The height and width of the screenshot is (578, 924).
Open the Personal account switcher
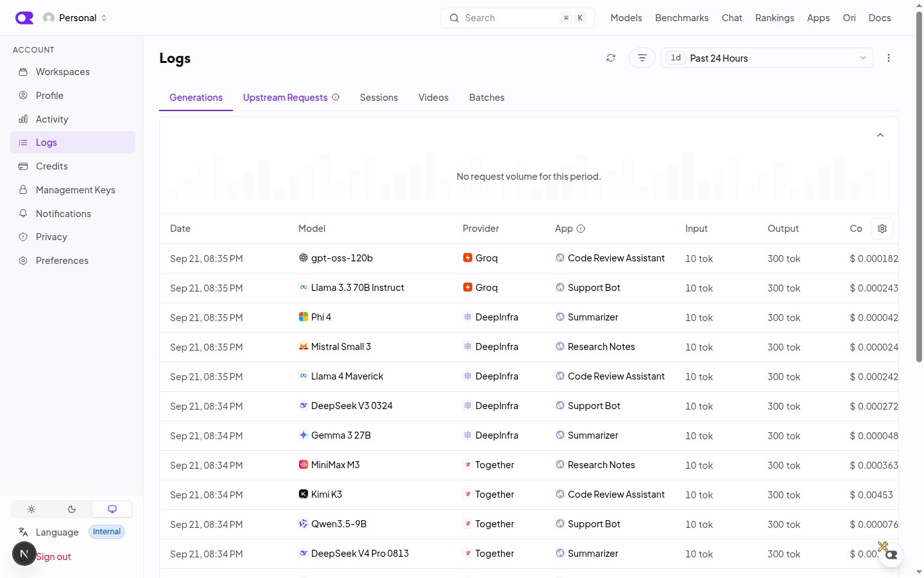coord(75,18)
